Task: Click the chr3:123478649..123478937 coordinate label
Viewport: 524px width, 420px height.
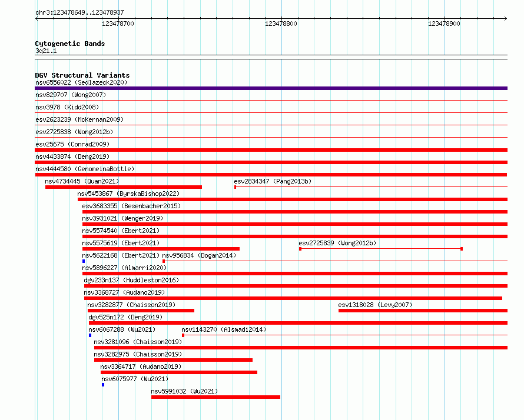Action: (79, 13)
